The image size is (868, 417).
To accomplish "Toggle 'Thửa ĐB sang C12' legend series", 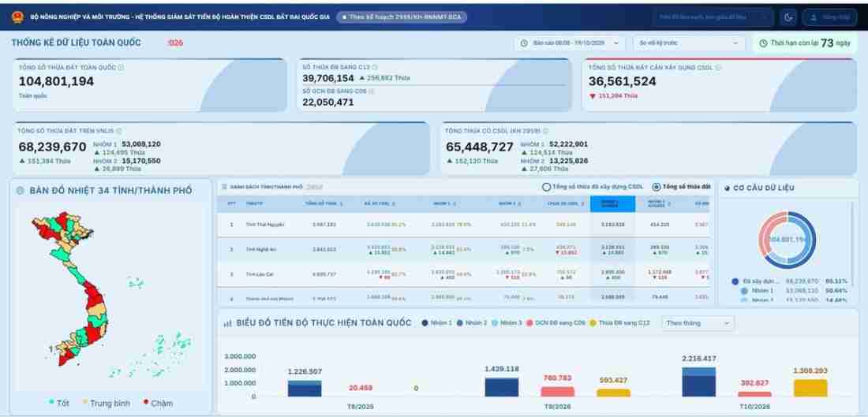I will point(619,323).
